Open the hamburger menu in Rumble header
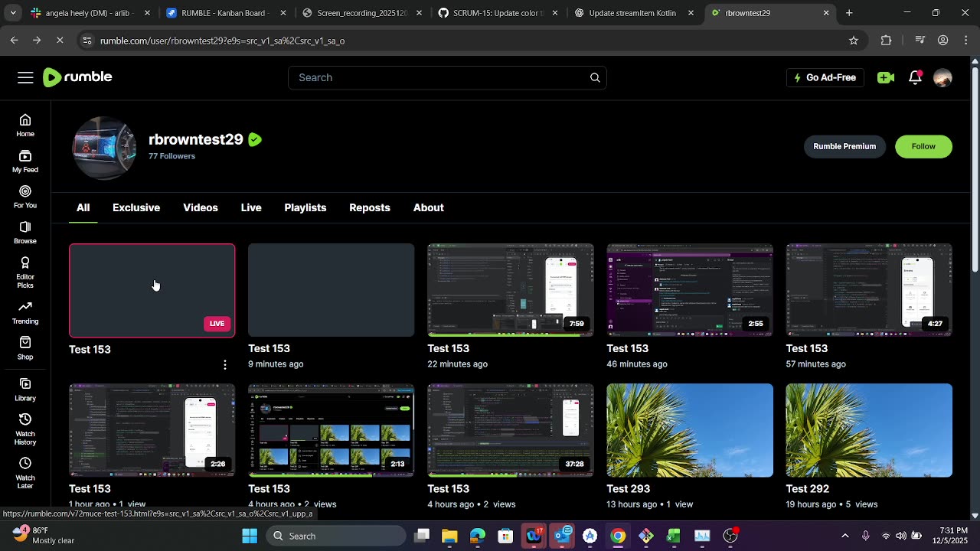 (25, 77)
